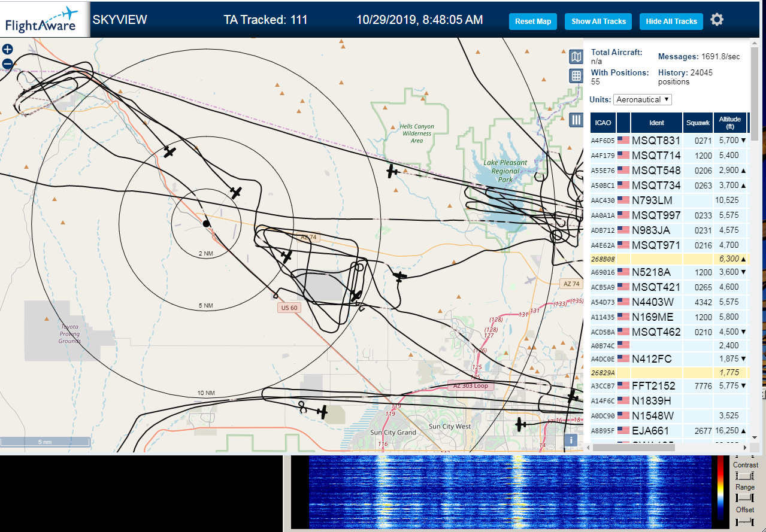Select the MSQT462 aircraft row

pyautogui.click(x=669, y=332)
